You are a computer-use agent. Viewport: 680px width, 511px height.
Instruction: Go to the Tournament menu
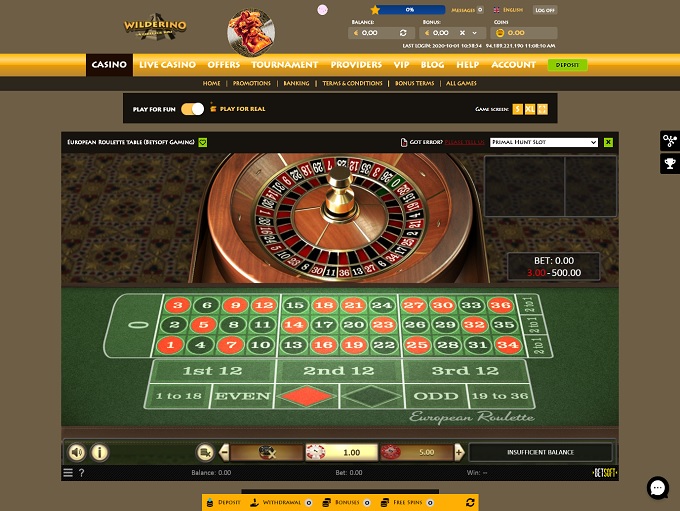[x=285, y=65]
